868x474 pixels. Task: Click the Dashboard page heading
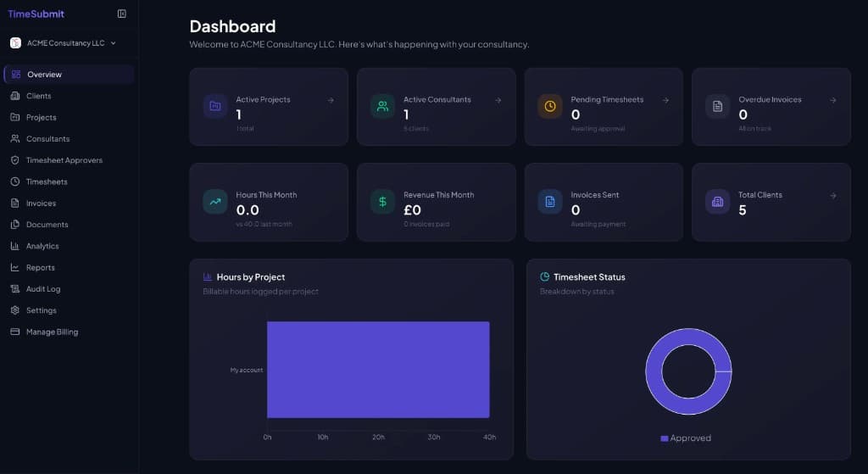point(232,26)
